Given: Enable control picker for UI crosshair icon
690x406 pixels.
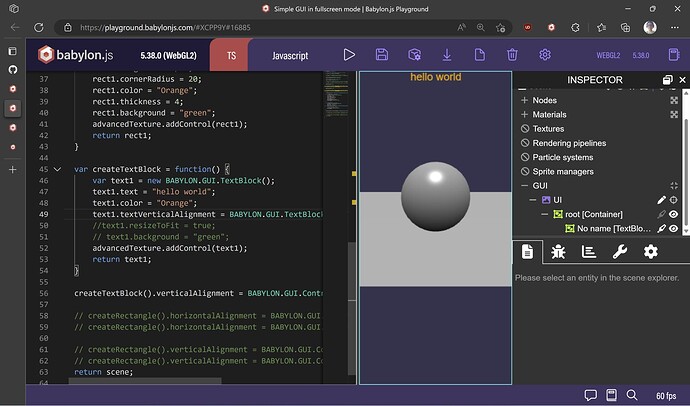Looking at the screenshot, I should 673,200.
